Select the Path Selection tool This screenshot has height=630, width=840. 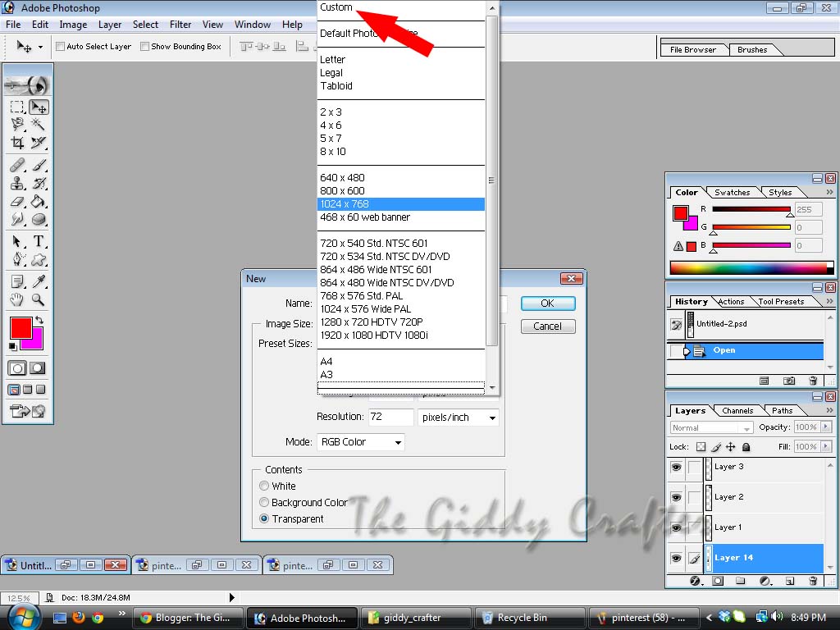pyautogui.click(x=17, y=242)
